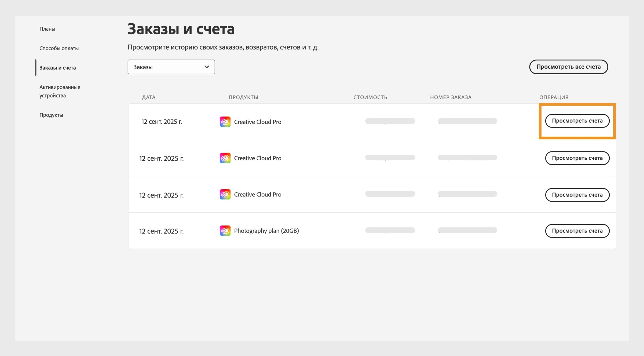Select Заказы и счета sidebar item
This screenshot has height=356, width=644.
click(58, 68)
